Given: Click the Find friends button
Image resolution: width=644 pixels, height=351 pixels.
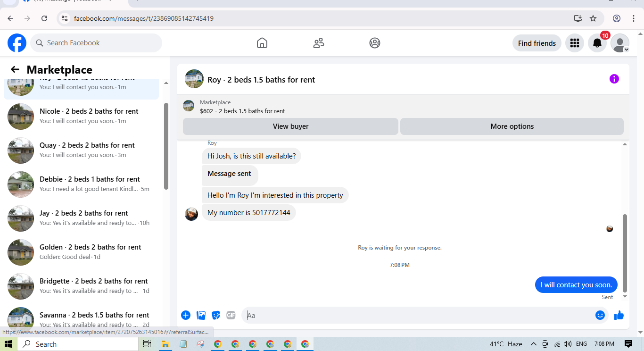Looking at the screenshot, I should [537, 43].
